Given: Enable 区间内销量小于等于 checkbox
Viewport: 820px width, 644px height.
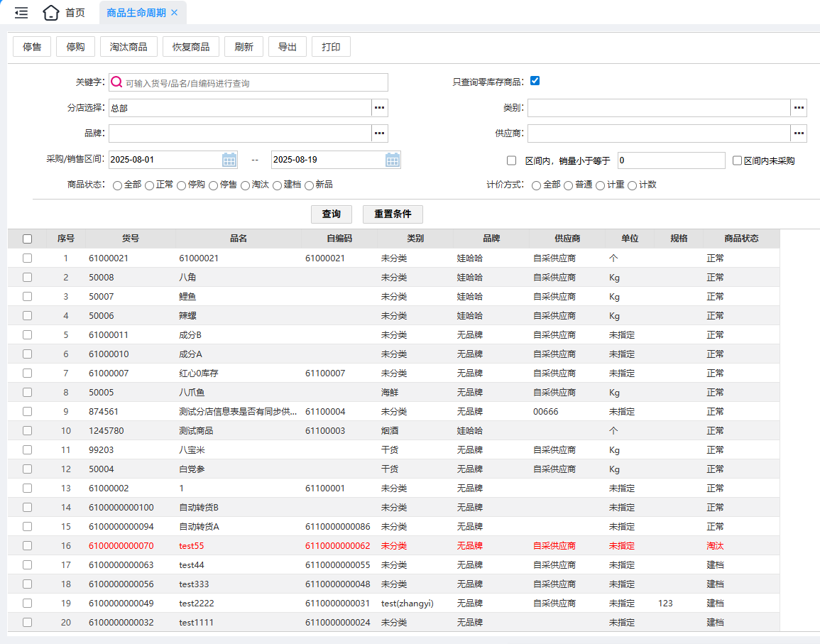Looking at the screenshot, I should click(x=511, y=160).
